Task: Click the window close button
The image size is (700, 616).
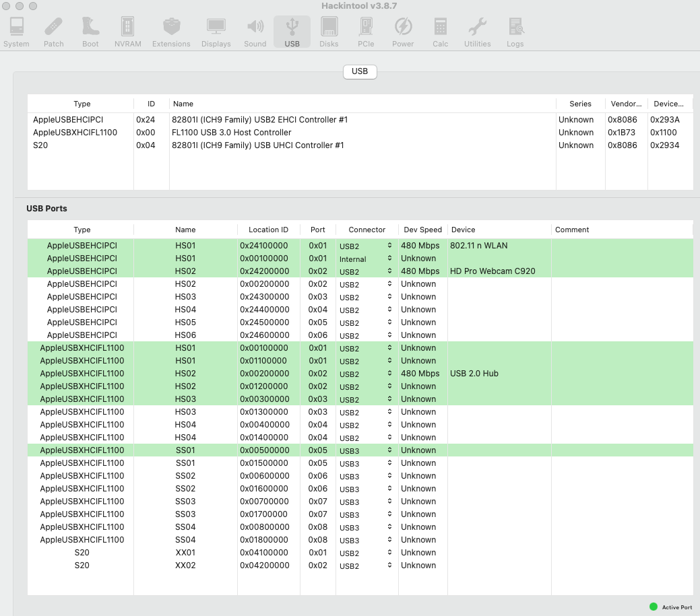Action: pyautogui.click(x=6, y=6)
